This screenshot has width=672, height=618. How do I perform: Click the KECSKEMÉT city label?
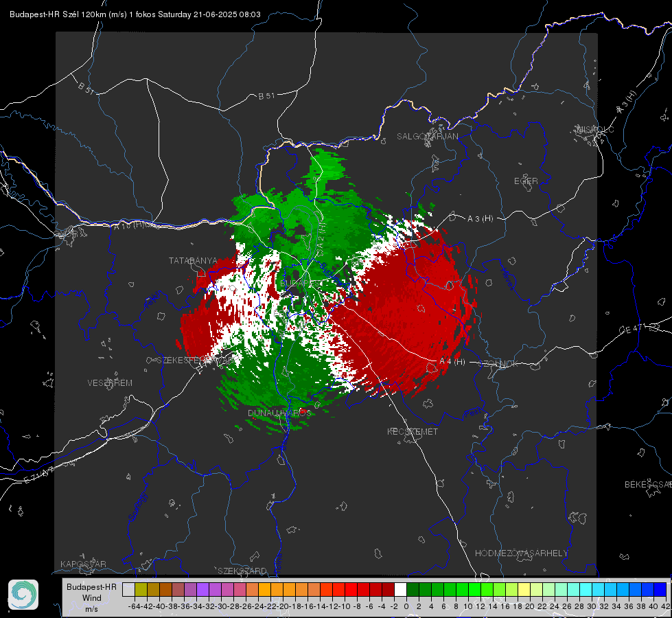click(x=413, y=432)
